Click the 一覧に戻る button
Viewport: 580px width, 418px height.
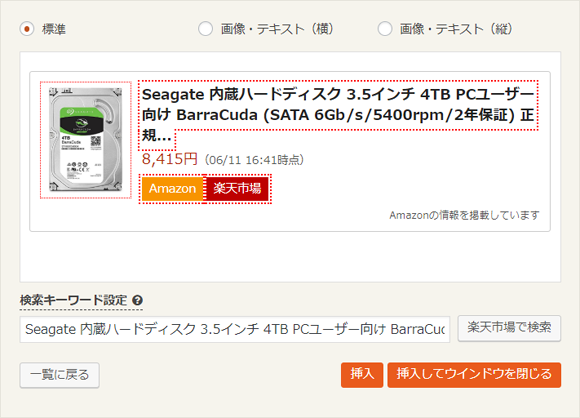click(x=60, y=375)
